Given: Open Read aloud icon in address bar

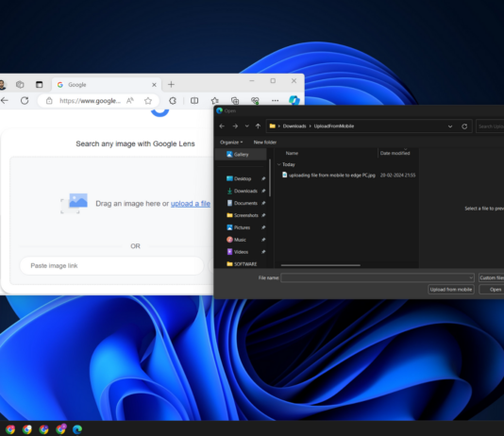Looking at the screenshot, I should click(x=130, y=101).
